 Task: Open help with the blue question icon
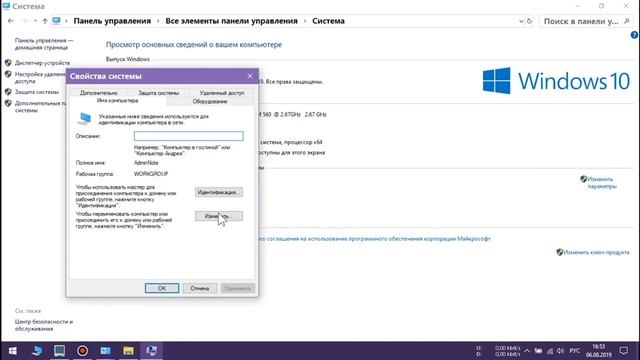[x=634, y=35]
